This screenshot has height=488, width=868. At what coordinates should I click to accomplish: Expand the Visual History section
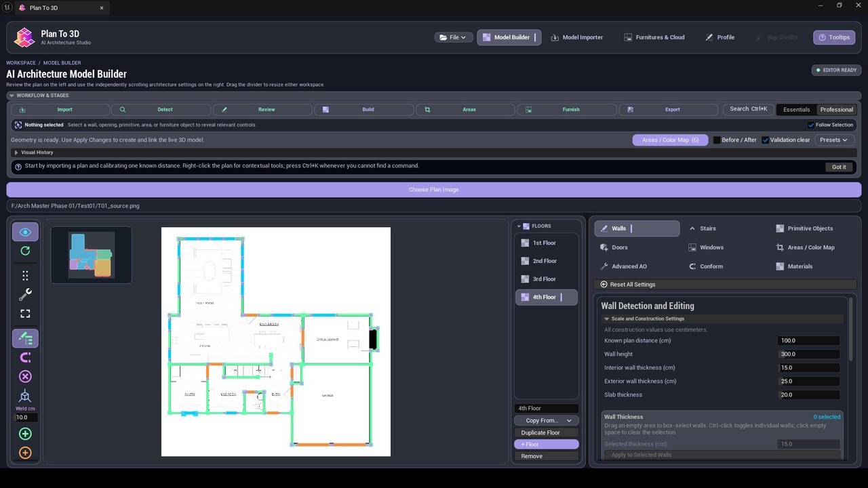coord(17,152)
